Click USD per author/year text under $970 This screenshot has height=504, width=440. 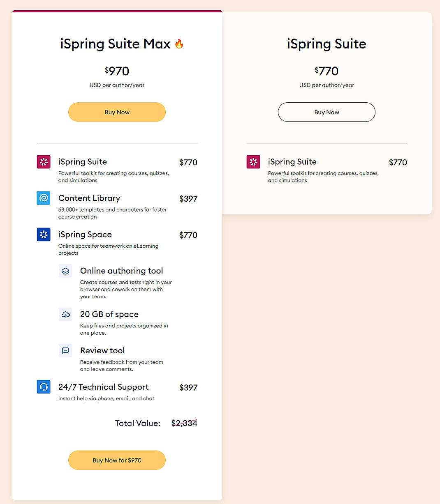117,85
